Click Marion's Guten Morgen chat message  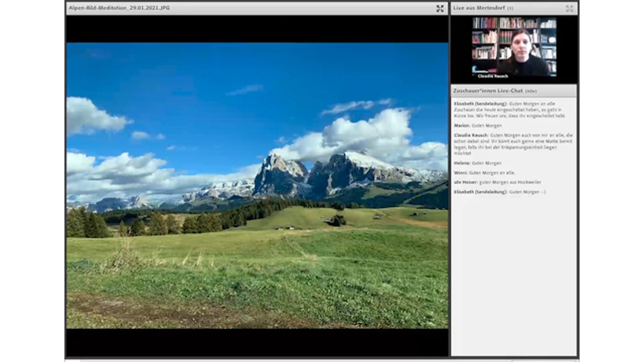[x=486, y=125]
